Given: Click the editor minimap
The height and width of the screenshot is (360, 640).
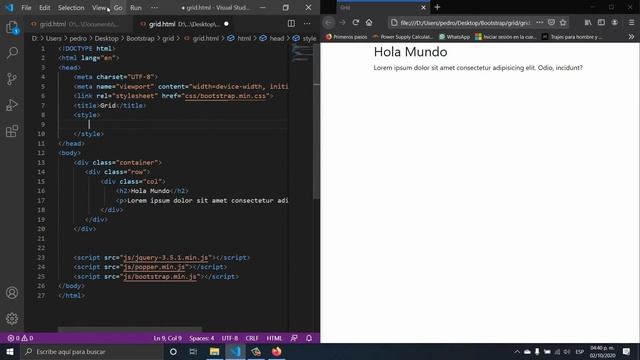Looking at the screenshot, I should pyautogui.click(x=301, y=53).
